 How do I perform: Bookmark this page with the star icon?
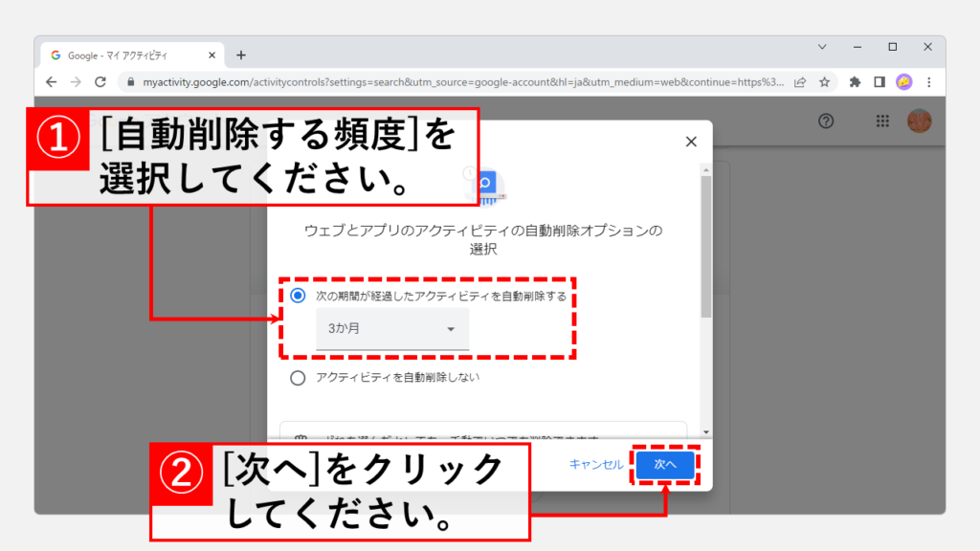pyautogui.click(x=824, y=82)
